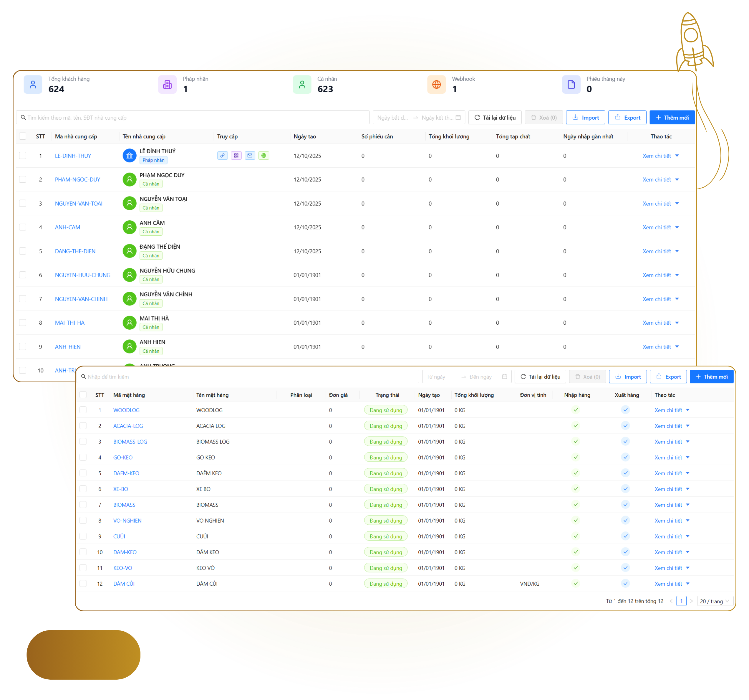
Task: Click the orange Webhook stat card icon
Action: coord(436,85)
